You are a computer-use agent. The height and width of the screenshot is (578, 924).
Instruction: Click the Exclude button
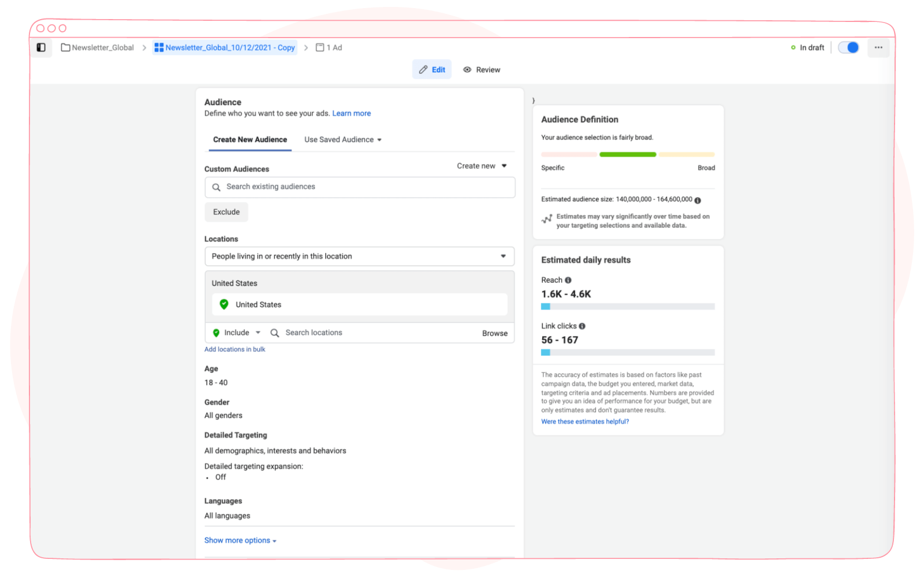point(226,212)
